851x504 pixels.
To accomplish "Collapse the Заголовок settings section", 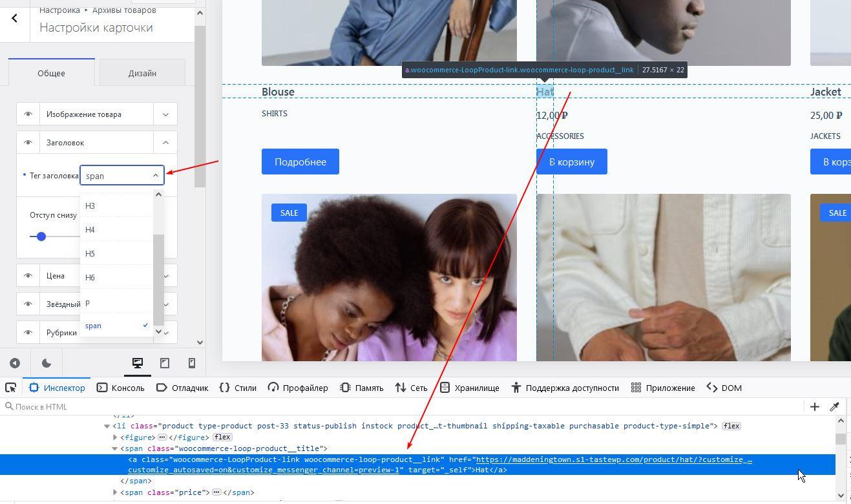I will tap(165, 143).
